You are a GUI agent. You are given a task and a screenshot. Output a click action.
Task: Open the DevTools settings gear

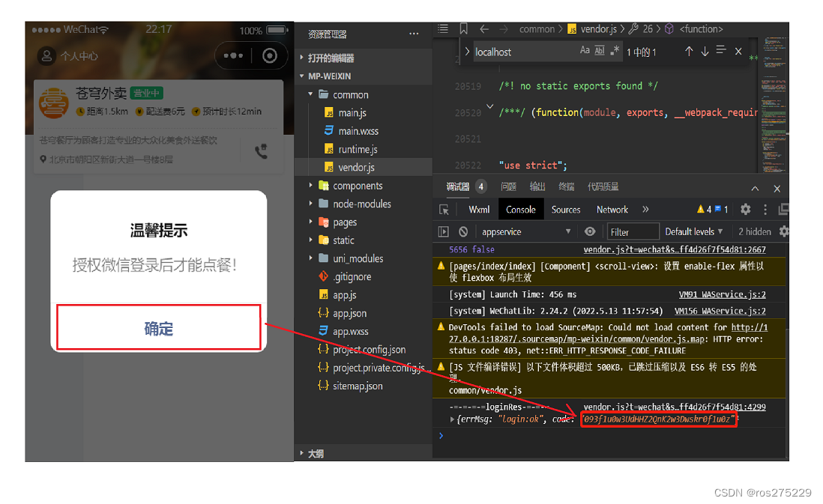click(x=745, y=210)
